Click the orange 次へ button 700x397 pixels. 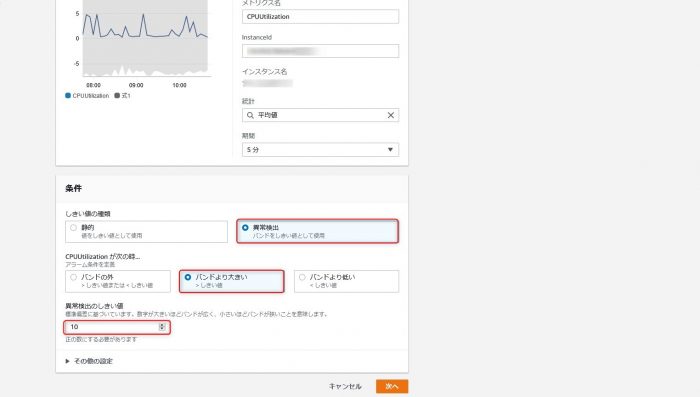click(x=392, y=386)
